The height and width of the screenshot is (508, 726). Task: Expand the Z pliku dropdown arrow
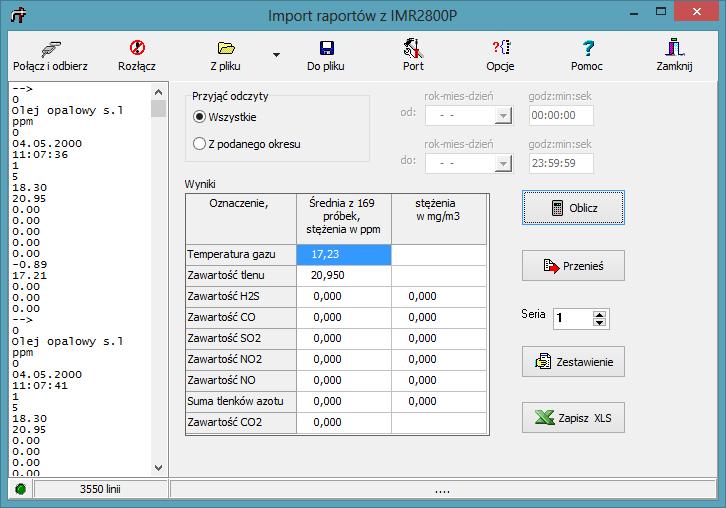[276, 55]
